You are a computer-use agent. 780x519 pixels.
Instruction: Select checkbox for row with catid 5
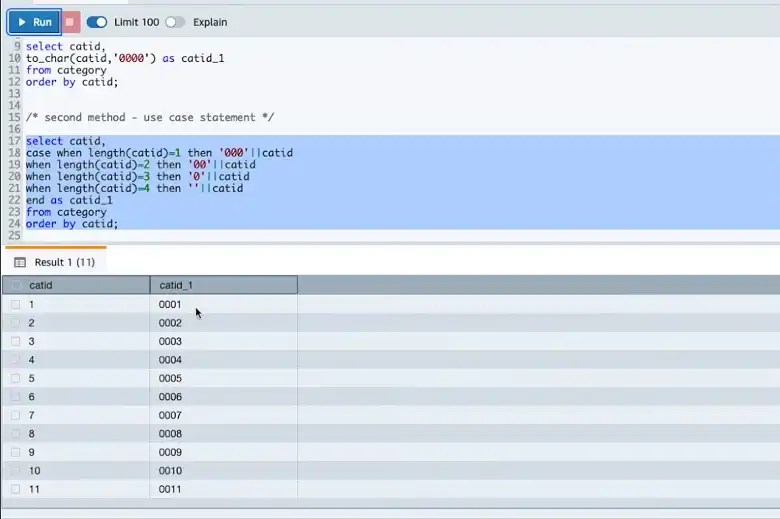click(15, 378)
